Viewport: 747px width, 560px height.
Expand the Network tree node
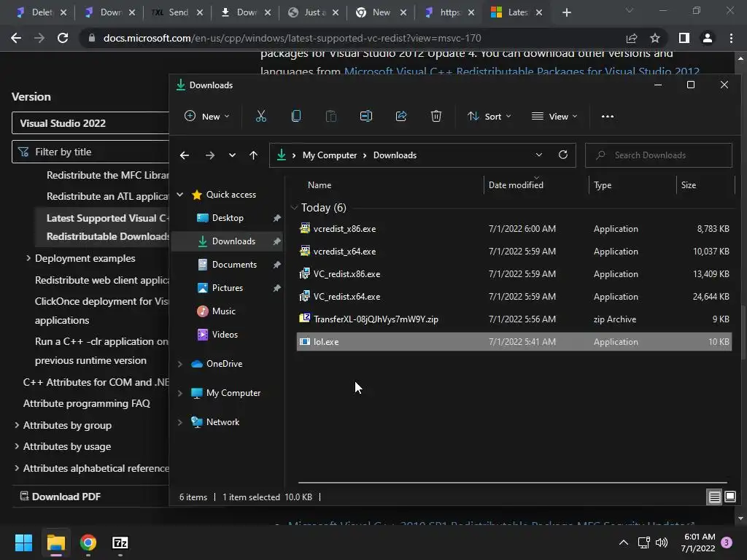point(179,422)
